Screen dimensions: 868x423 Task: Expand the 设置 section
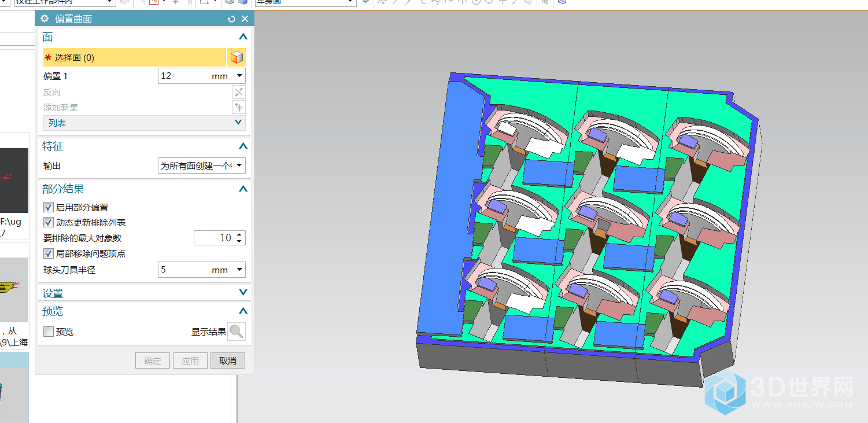pos(243,293)
